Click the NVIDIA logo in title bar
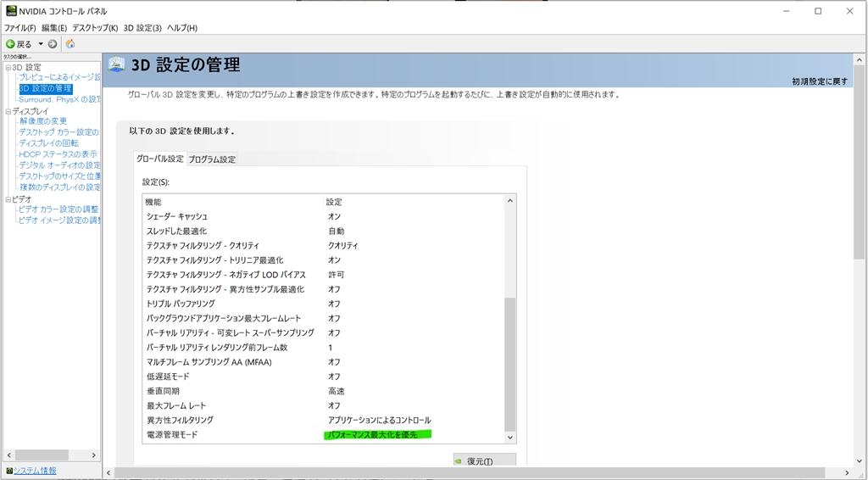Viewport: 868px width, 480px height. (x=11, y=10)
